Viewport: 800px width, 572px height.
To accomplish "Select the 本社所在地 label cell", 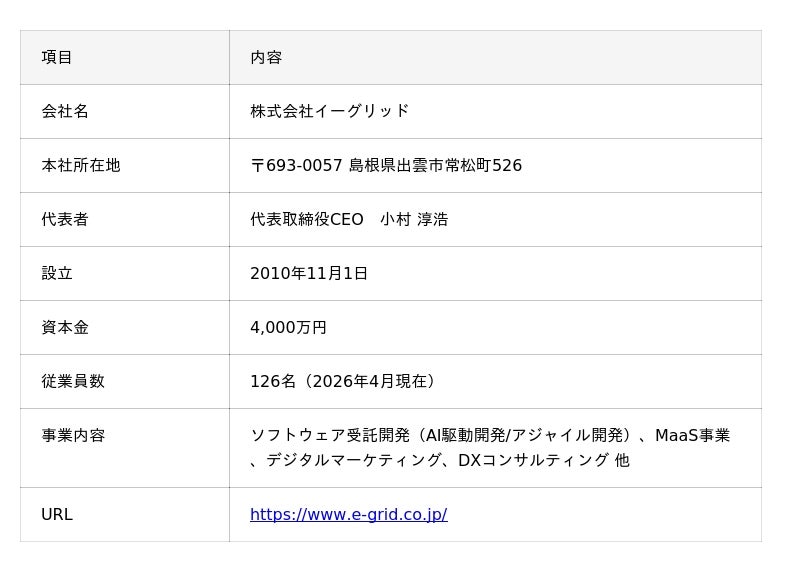I will 81,165.
